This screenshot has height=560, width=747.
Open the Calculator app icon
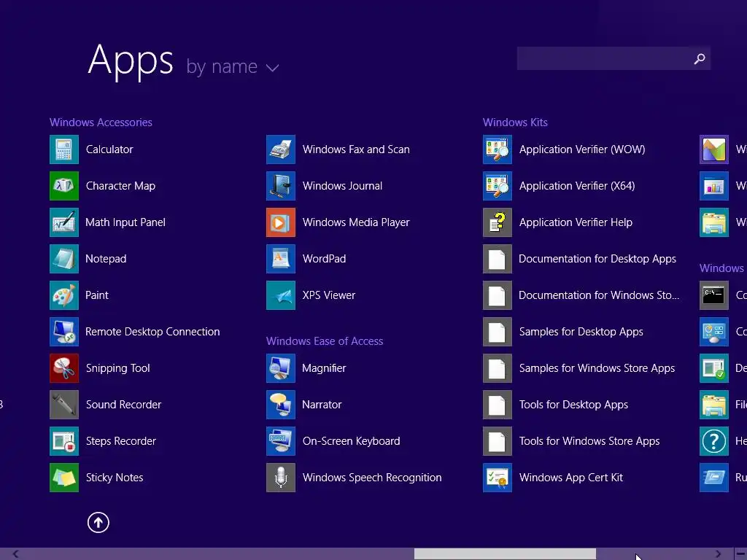pyautogui.click(x=64, y=149)
